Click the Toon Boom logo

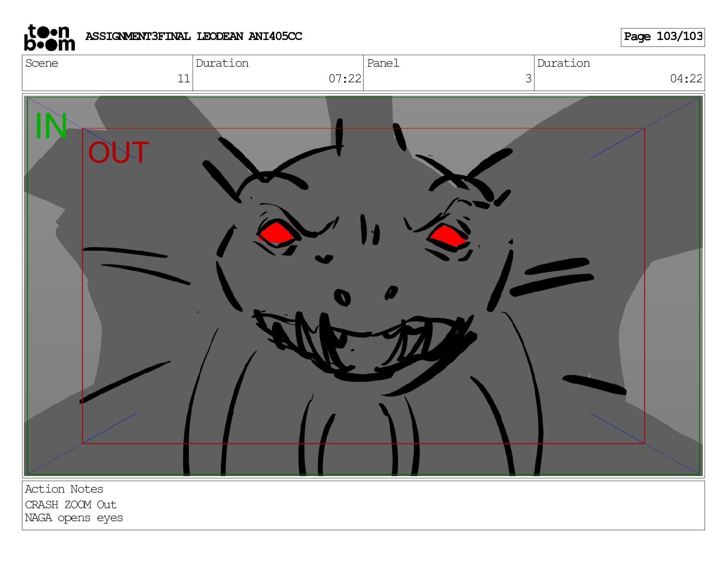[x=49, y=38]
